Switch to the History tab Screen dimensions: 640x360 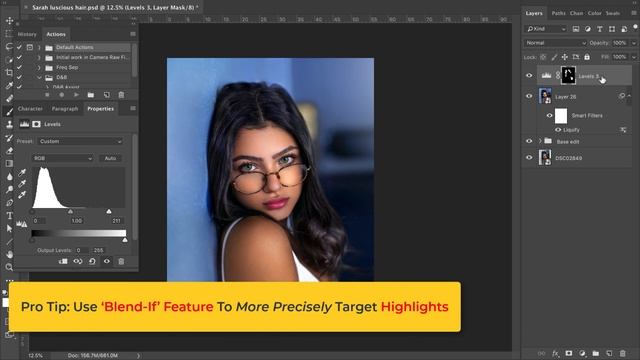pyautogui.click(x=27, y=34)
